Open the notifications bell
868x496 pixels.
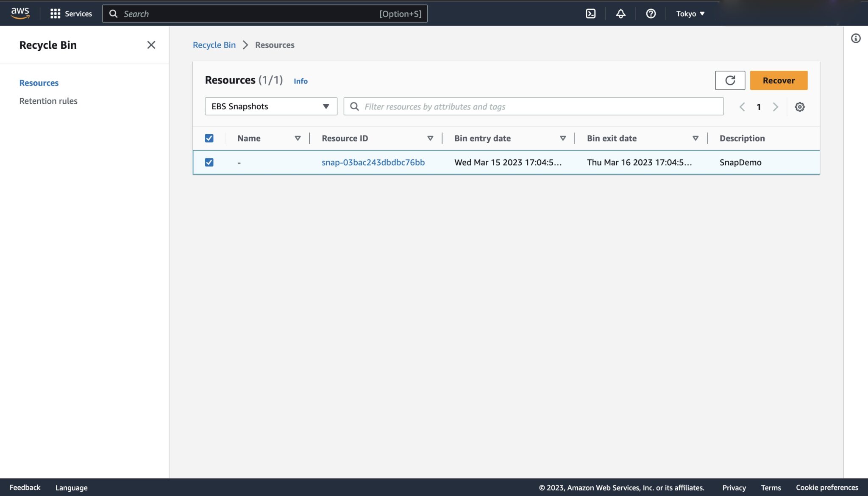[x=620, y=13]
